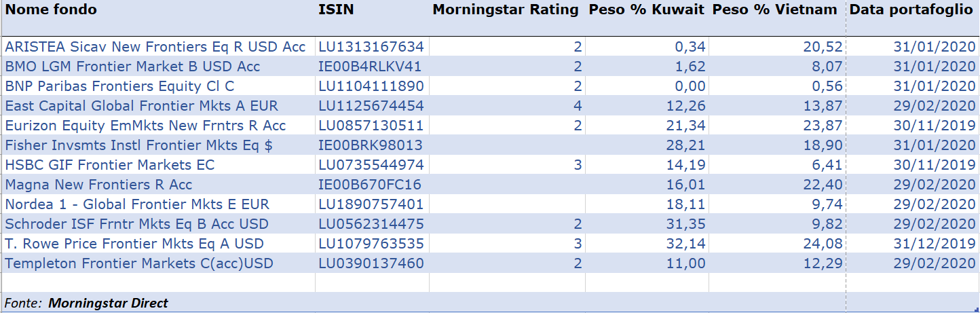The height and width of the screenshot is (313, 980).
Task: Click the Fonte Morningstar Direct footer cell
Action: pyautogui.click(x=87, y=303)
